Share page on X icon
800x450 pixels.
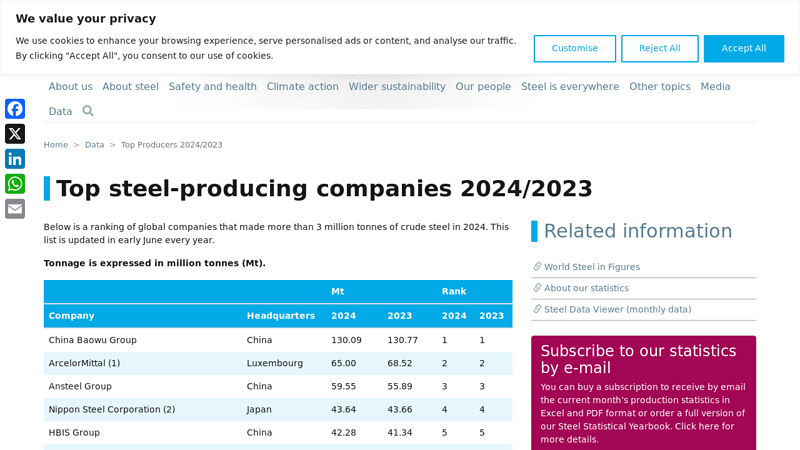pos(15,134)
